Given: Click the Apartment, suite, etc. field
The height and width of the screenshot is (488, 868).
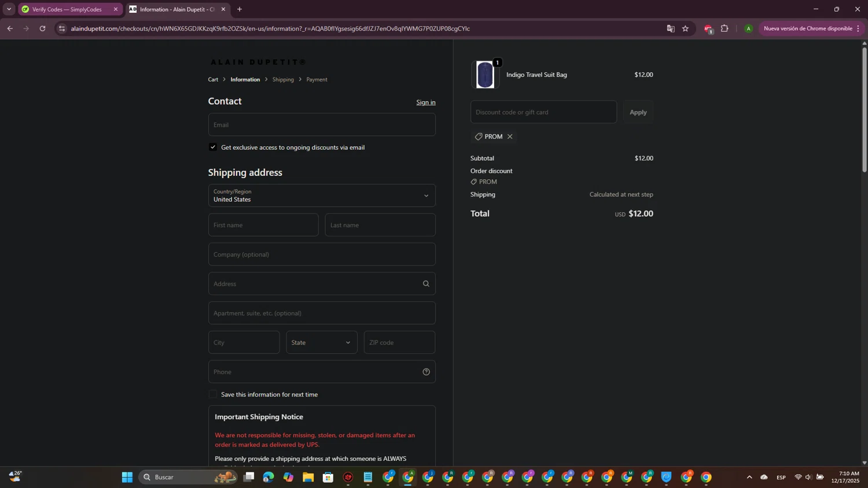Looking at the screenshot, I should tap(322, 313).
